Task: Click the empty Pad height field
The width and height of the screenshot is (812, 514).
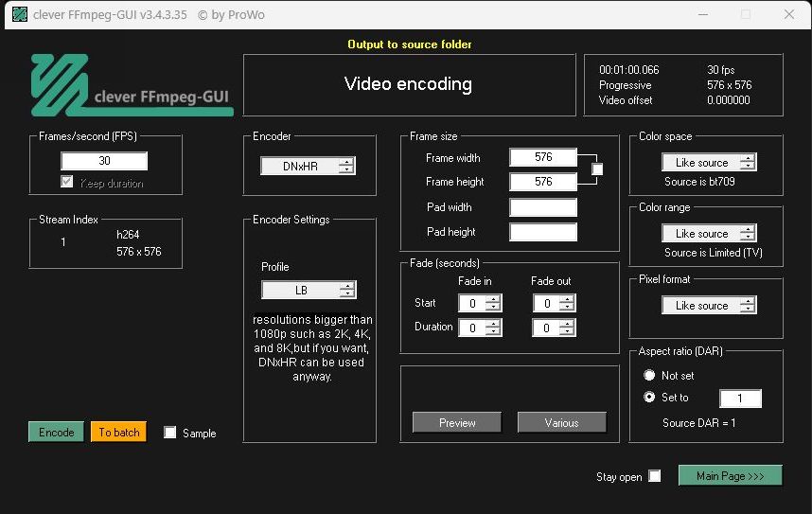Action: pyautogui.click(x=543, y=232)
